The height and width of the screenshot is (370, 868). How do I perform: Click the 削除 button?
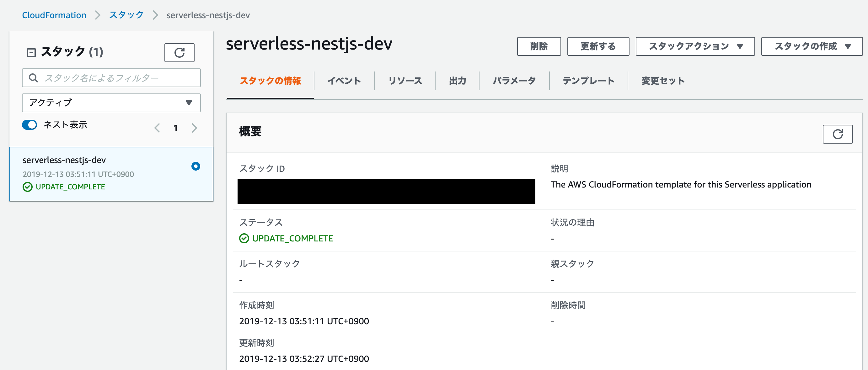(x=539, y=46)
